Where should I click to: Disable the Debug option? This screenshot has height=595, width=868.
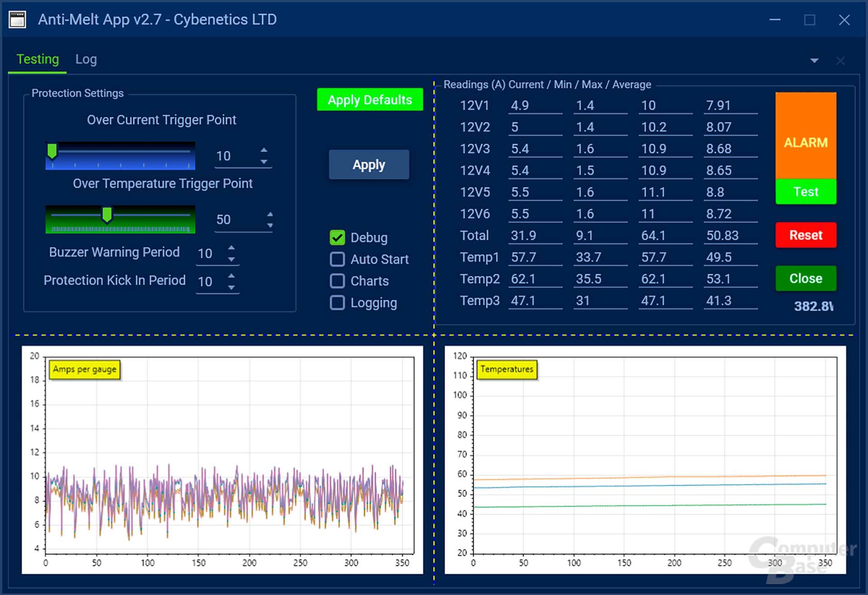[x=337, y=237]
